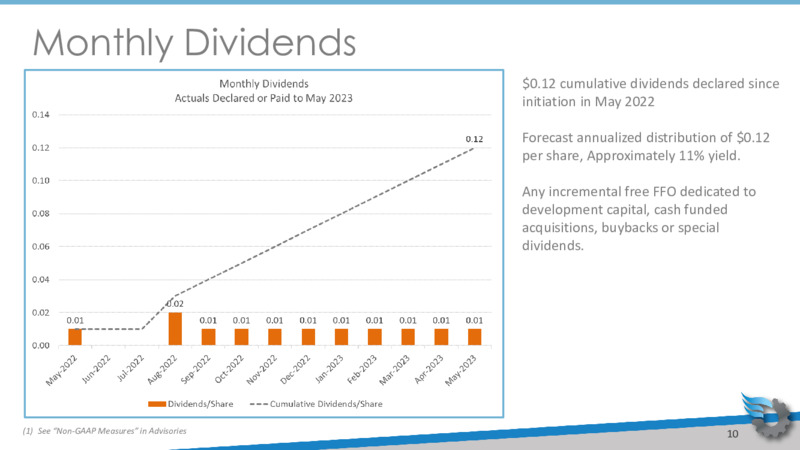Click the Sep-2022 orange bar
This screenshot has width=800, height=450.
pyautogui.click(x=208, y=337)
